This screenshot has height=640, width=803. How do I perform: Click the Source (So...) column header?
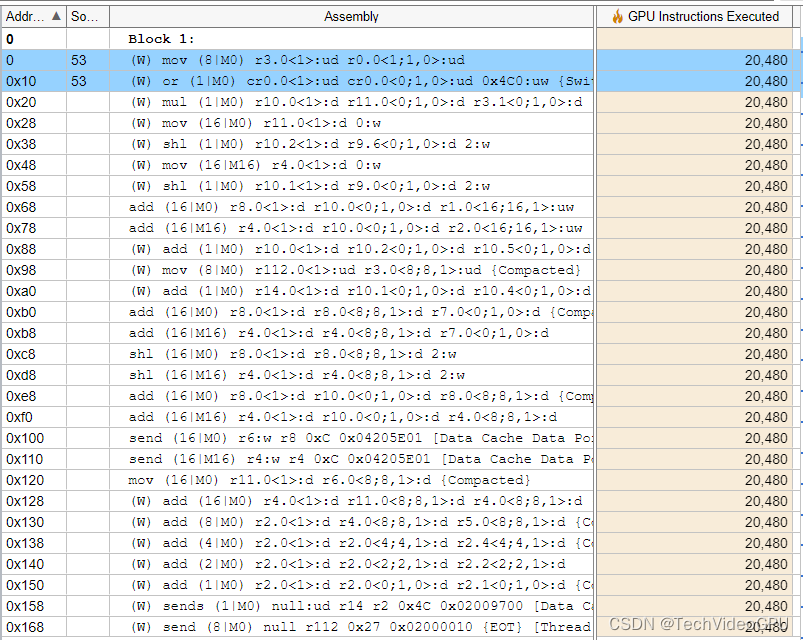pos(88,16)
